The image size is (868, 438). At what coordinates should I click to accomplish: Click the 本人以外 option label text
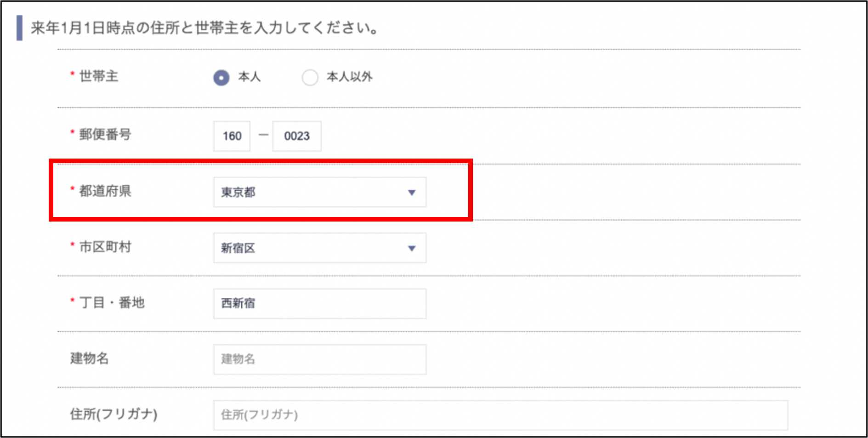(x=349, y=77)
